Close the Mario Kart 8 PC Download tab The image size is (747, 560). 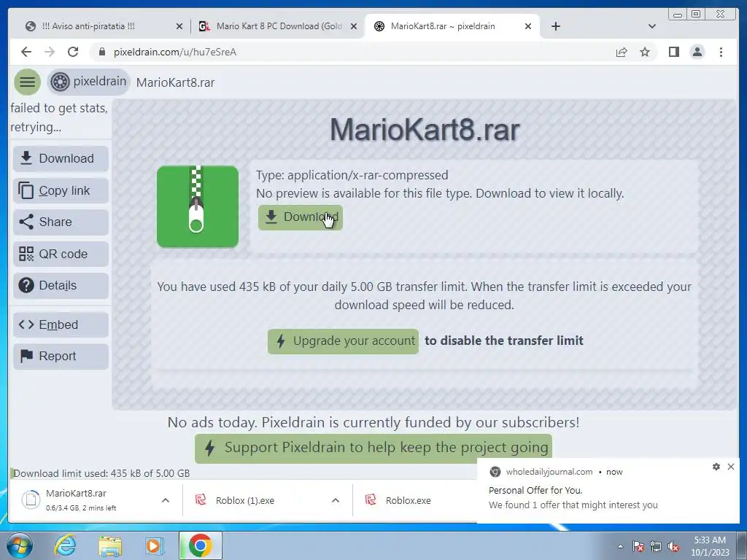pos(354,26)
